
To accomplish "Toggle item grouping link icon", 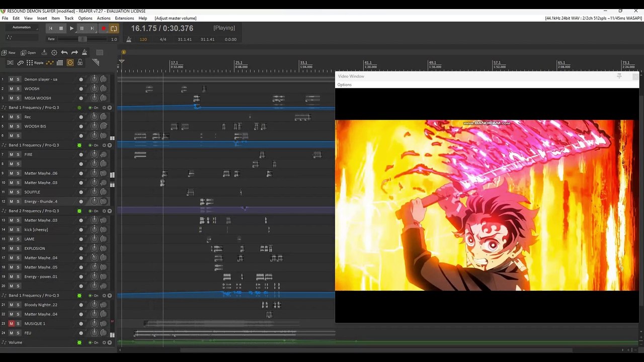I will 20,63.
